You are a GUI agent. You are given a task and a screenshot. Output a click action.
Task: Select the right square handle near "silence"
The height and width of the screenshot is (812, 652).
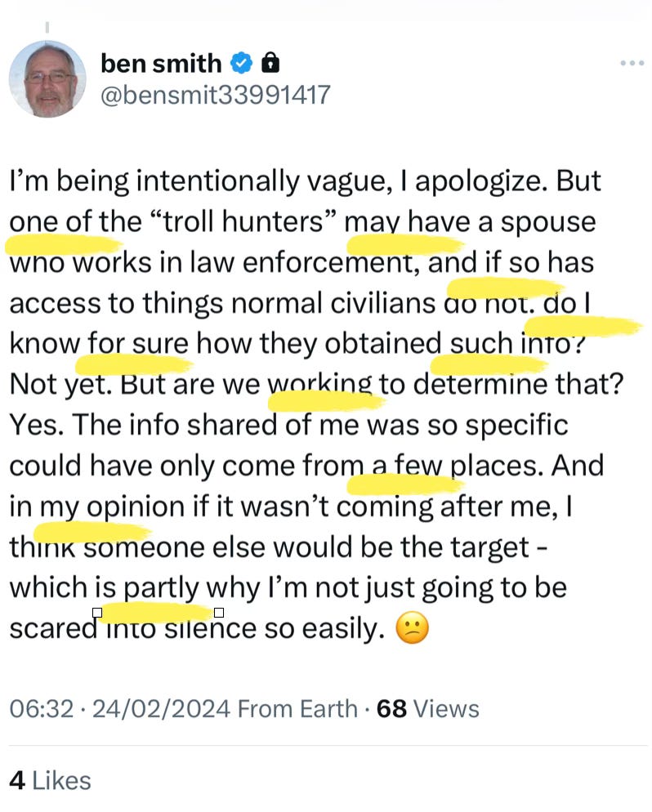(x=219, y=613)
